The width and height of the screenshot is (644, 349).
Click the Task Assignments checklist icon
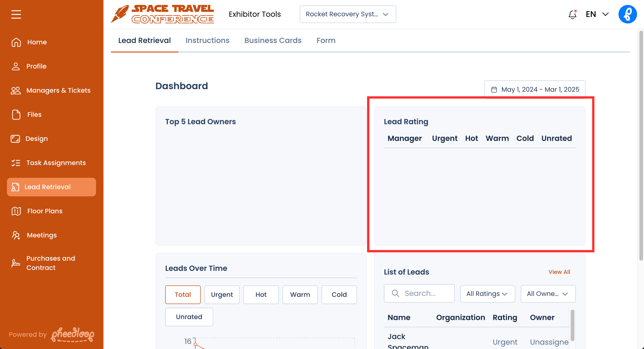(x=16, y=163)
